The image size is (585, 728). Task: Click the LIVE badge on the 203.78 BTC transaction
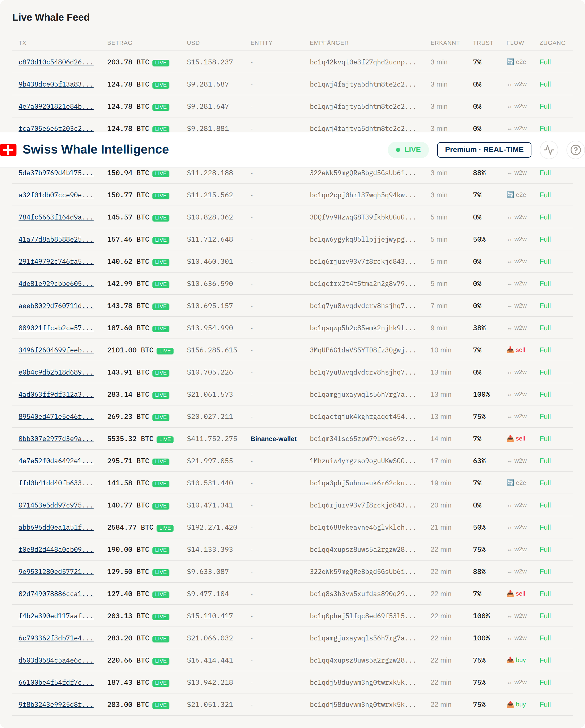tap(161, 62)
